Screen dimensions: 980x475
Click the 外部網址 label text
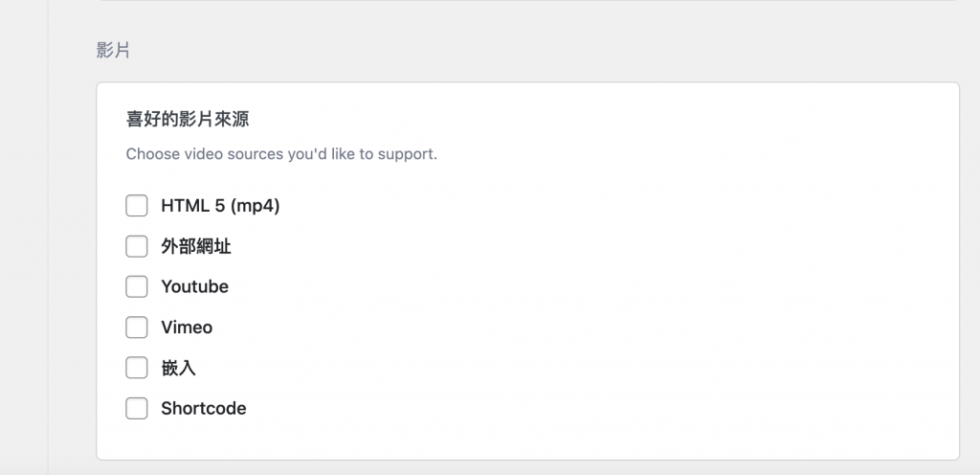click(195, 246)
